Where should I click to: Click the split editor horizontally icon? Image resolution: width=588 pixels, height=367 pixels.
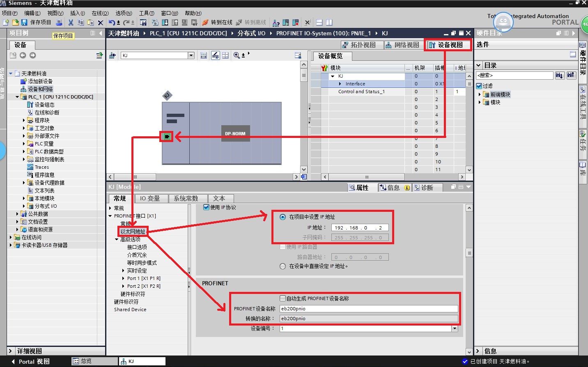pos(319,22)
